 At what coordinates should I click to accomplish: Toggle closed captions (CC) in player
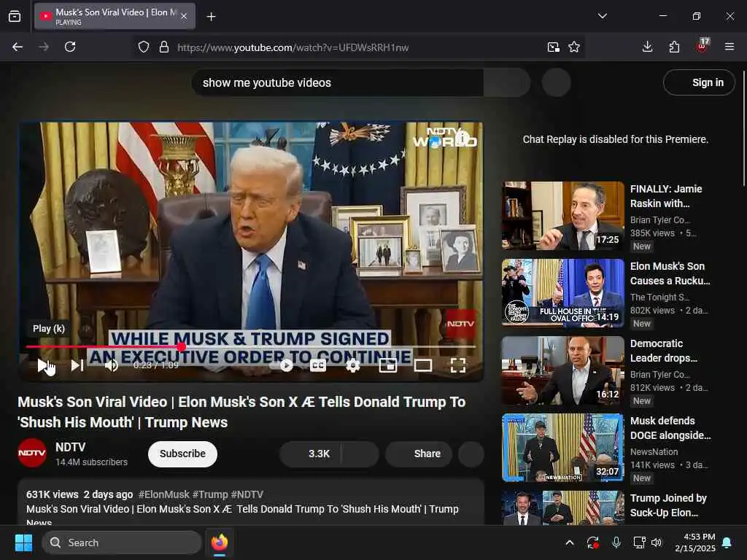pos(318,365)
